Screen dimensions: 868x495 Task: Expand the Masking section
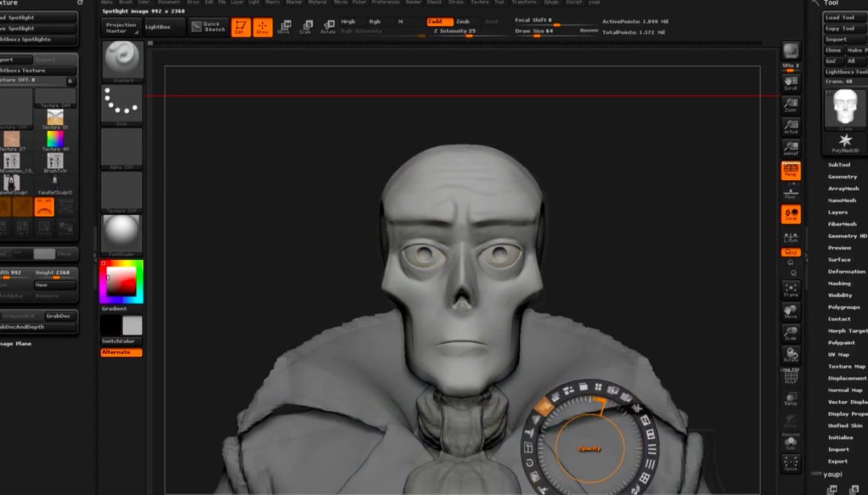pyautogui.click(x=839, y=283)
